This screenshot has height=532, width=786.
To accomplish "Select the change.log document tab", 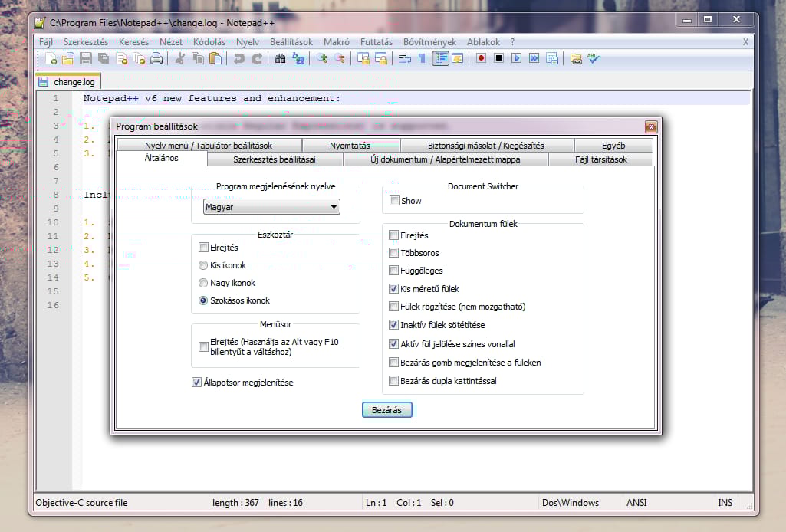I will [68, 82].
